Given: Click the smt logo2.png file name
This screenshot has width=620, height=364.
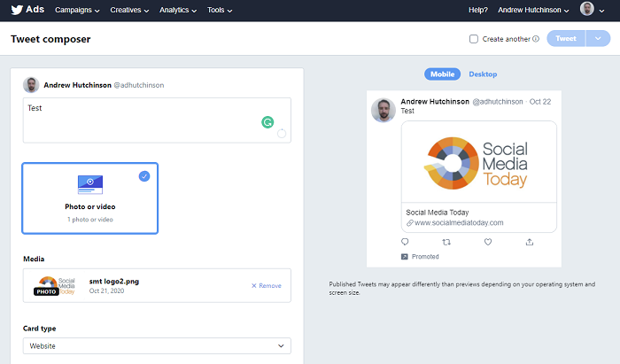Looking at the screenshot, I should pos(114,282).
